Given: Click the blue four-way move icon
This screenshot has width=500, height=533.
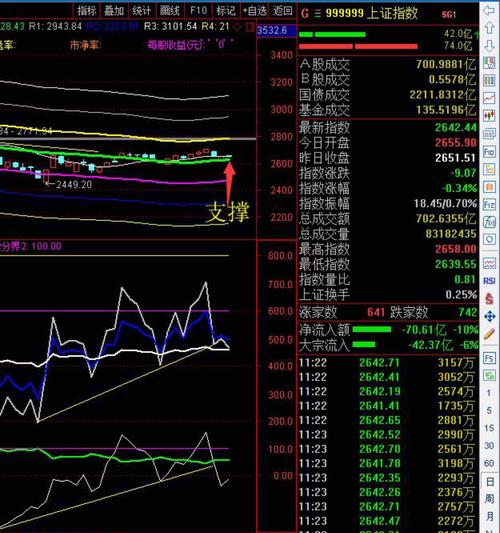Looking at the screenshot, I should [489, 316].
